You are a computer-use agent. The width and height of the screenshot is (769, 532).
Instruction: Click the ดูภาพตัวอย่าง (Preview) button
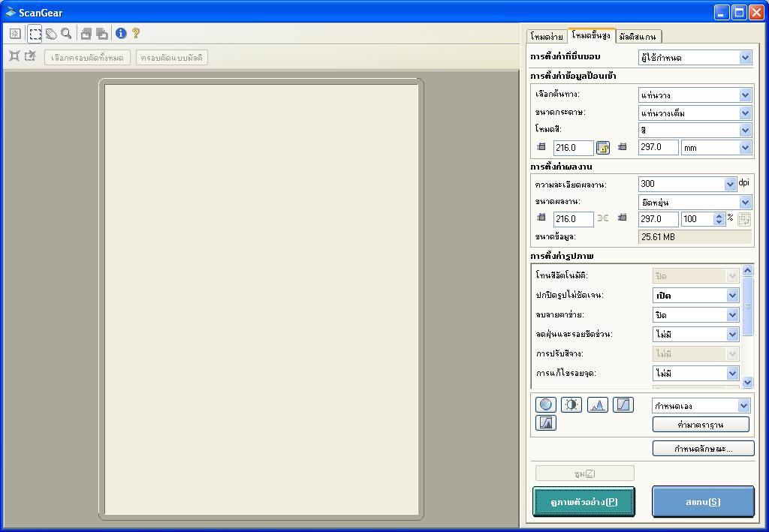click(584, 502)
